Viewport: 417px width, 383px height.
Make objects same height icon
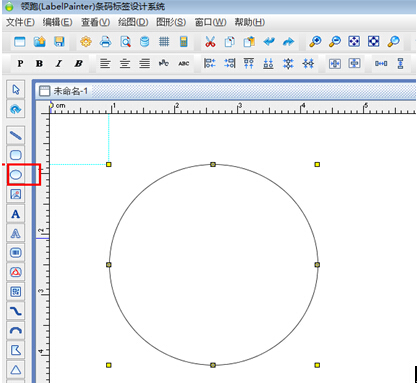tap(400, 63)
